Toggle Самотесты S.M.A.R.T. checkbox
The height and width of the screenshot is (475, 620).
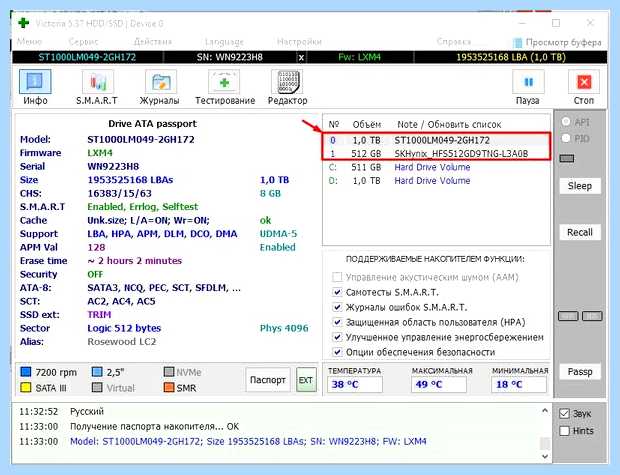(337, 292)
